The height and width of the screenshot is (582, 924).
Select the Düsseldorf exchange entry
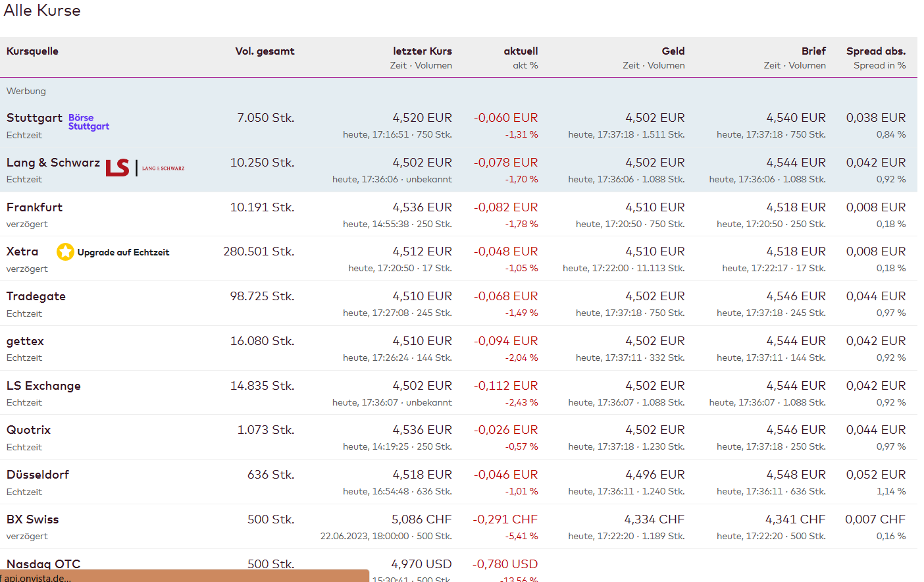point(38,475)
